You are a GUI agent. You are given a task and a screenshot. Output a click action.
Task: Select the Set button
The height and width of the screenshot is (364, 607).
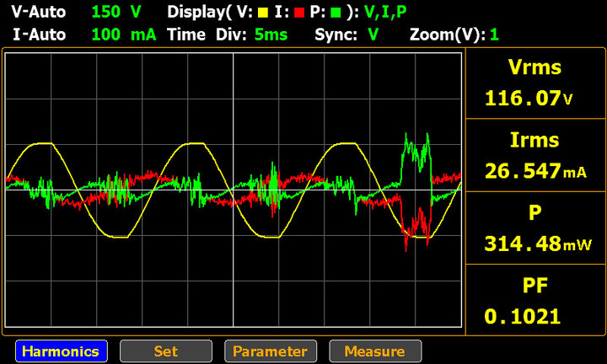click(166, 351)
